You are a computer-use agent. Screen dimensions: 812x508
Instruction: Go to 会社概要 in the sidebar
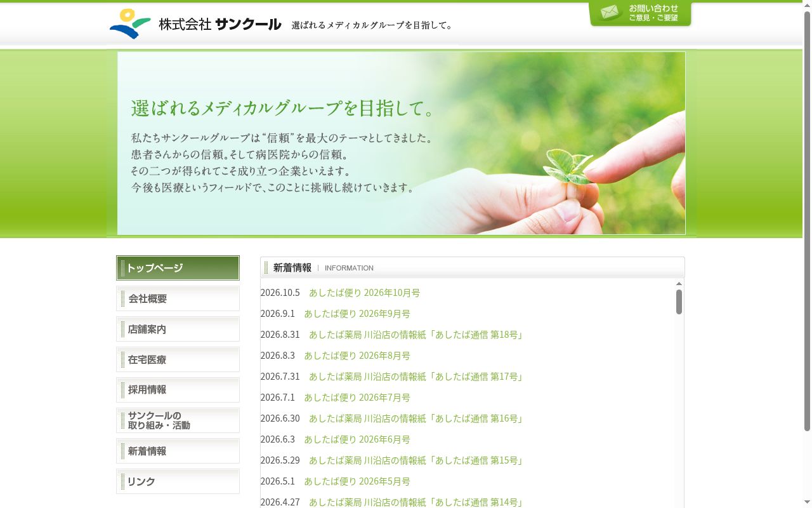point(178,298)
